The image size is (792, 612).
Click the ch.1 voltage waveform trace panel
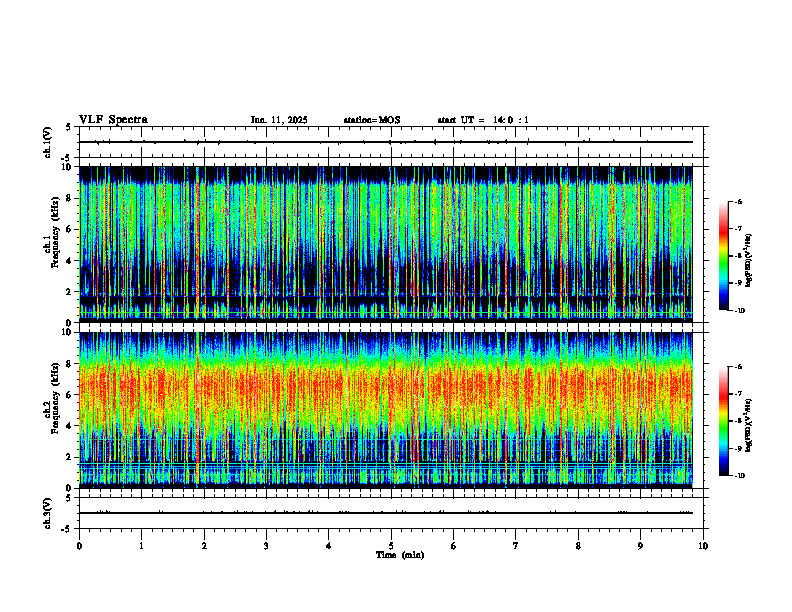(391, 142)
